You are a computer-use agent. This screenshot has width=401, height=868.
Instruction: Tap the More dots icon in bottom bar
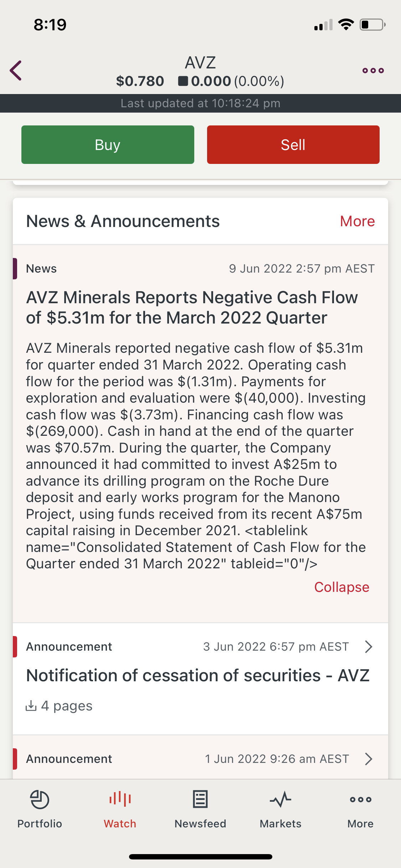pyautogui.click(x=360, y=800)
